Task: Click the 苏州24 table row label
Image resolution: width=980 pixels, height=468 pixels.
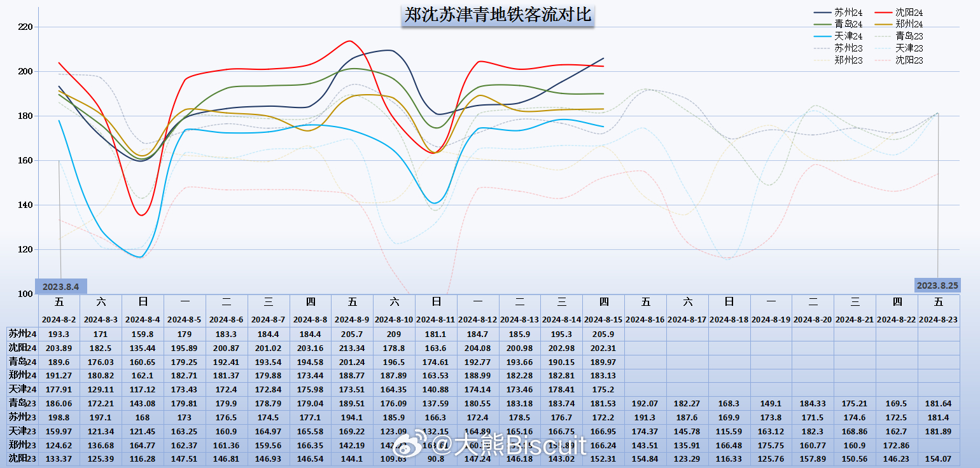Action: click(x=22, y=334)
